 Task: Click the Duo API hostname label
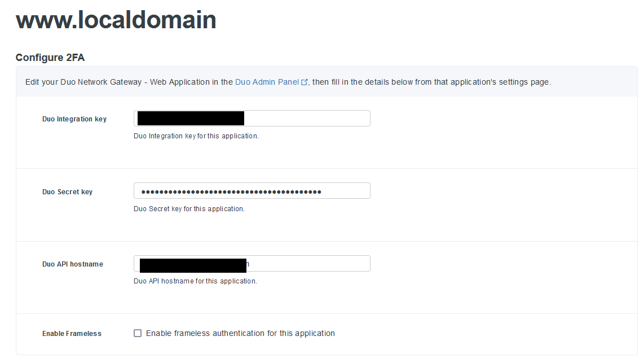(72, 264)
